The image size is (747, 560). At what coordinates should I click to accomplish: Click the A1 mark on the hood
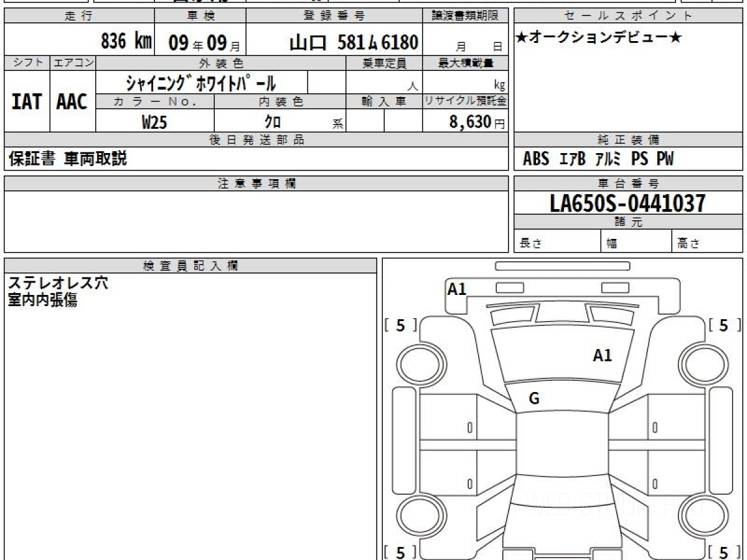point(602,356)
